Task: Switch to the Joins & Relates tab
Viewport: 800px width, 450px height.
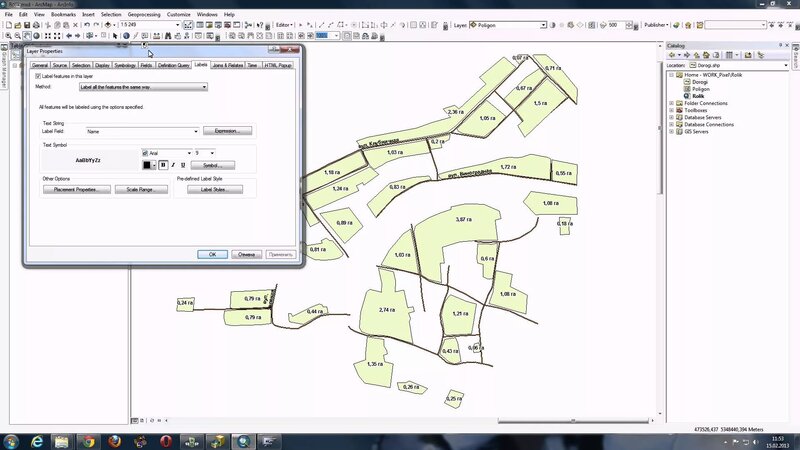Action: (228, 65)
